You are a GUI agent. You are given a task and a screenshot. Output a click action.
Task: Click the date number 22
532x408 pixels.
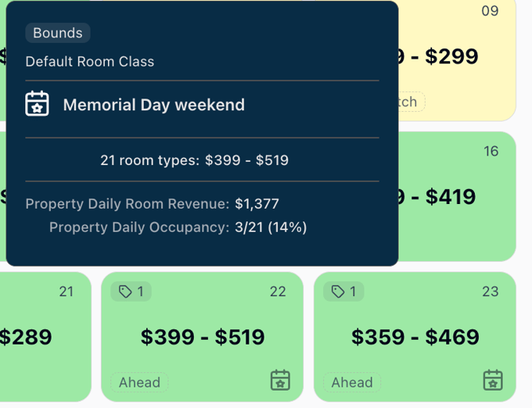pos(278,291)
